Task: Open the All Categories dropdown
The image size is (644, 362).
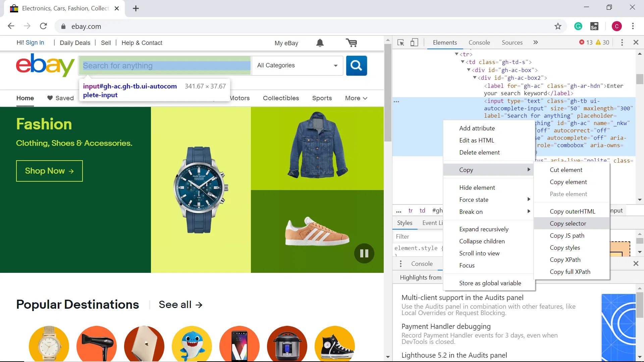Action: [x=297, y=65]
